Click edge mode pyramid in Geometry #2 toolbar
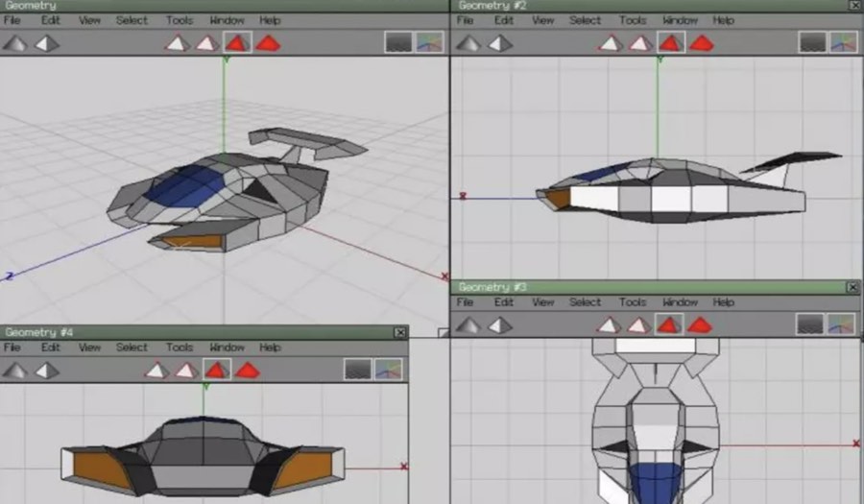 639,42
